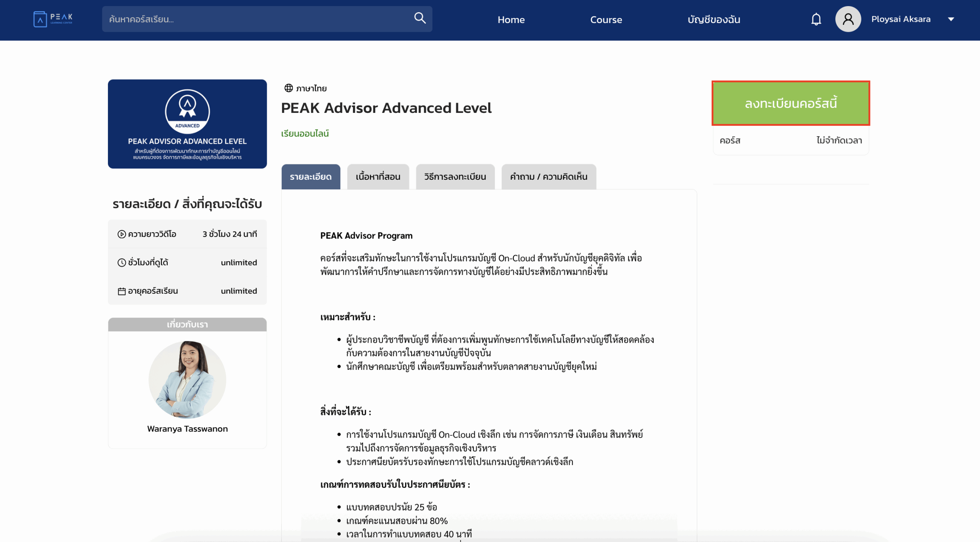Select the รายละเอียด tab
Image resolution: width=980 pixels, height=542 pixels.
311,177
